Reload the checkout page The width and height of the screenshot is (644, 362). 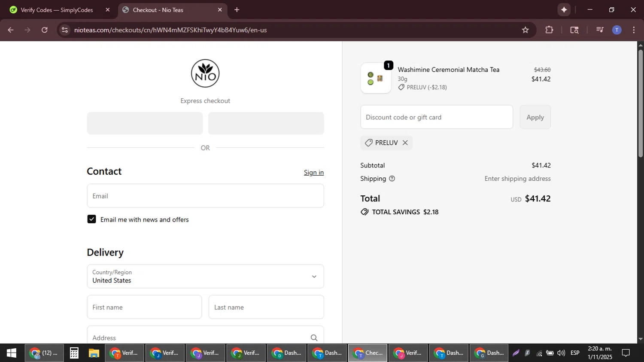[45, 30]
